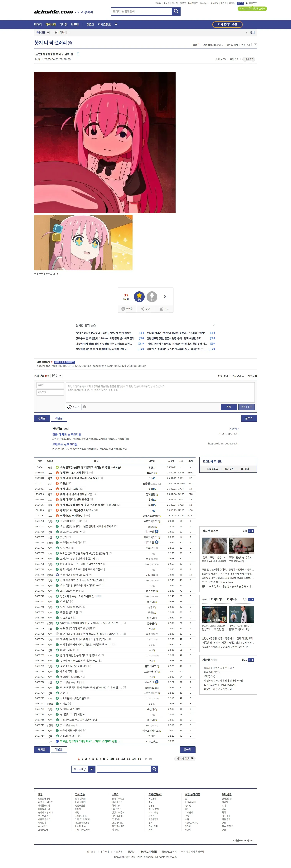This screenshot has width=291, height=868.
Task: Switch to 디시미디어 tab in news widget
Action: (217, 599)
